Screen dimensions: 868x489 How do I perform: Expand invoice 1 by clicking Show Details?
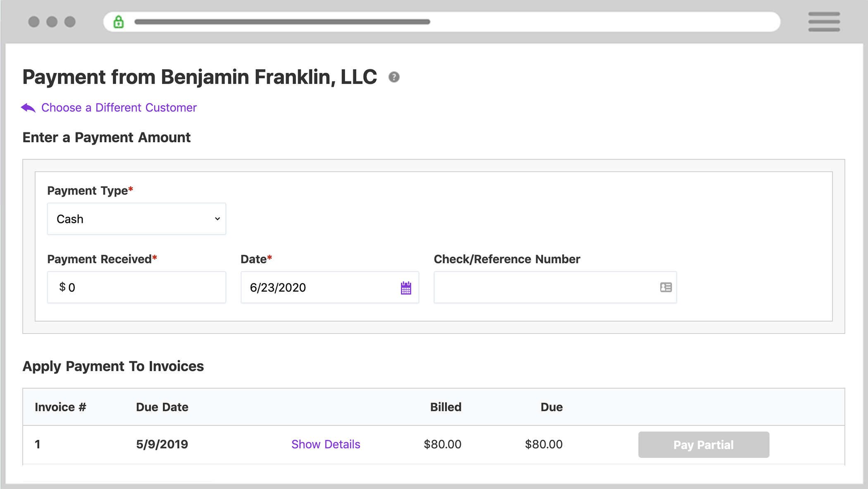tap(326, 443)
